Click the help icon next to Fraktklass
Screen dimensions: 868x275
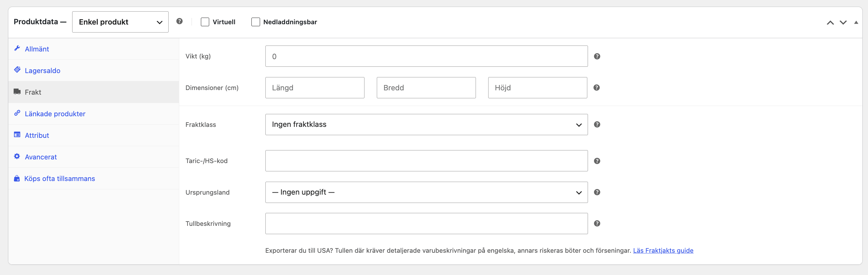[597, 125]
